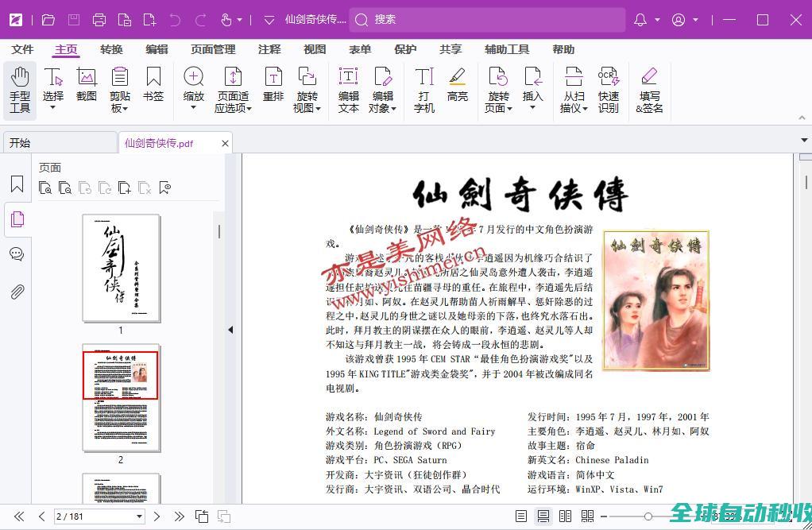The image size is (812, 530).
Task: Run Quick OCR (快速识别)
Action: tap(609, 89)
